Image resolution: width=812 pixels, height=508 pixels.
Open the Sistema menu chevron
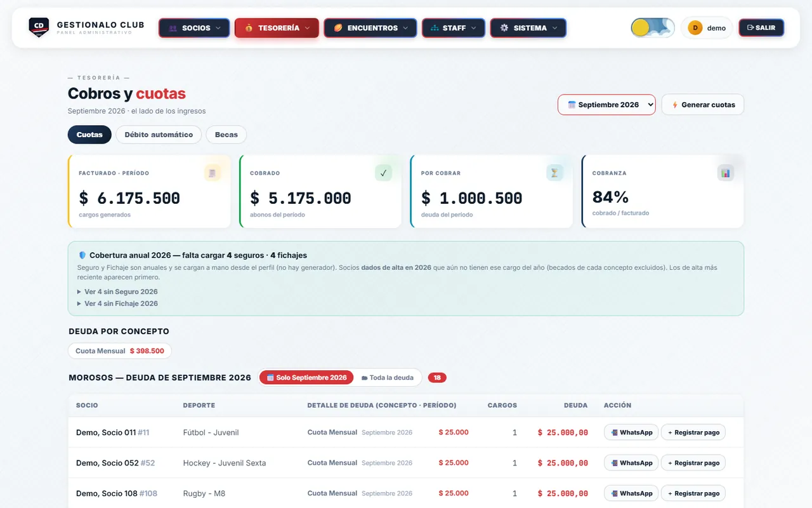tap(554, 28)
